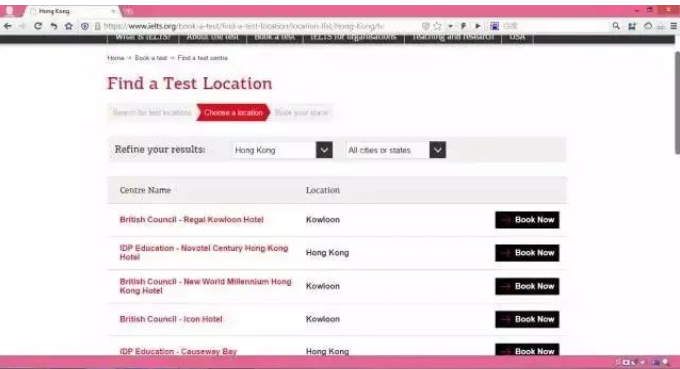Viewport: 680px width, 369px height.
Task: Open the 'Book a test' navigation menu
Action: click(x=275, y=37)
